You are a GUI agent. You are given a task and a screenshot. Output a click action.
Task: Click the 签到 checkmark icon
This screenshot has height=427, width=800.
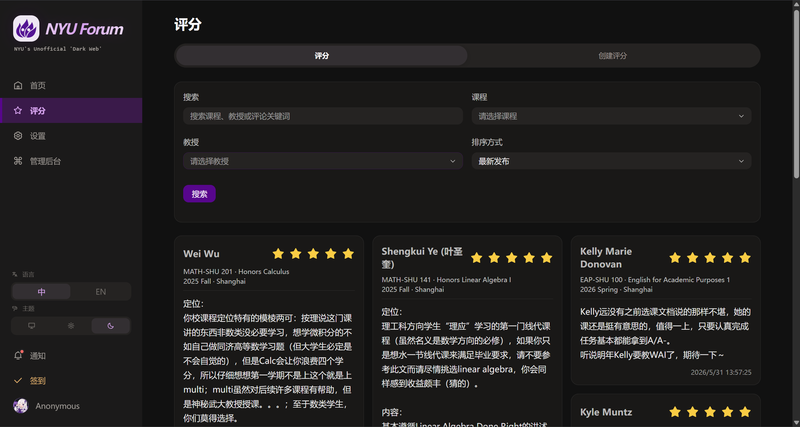point(18,381)
